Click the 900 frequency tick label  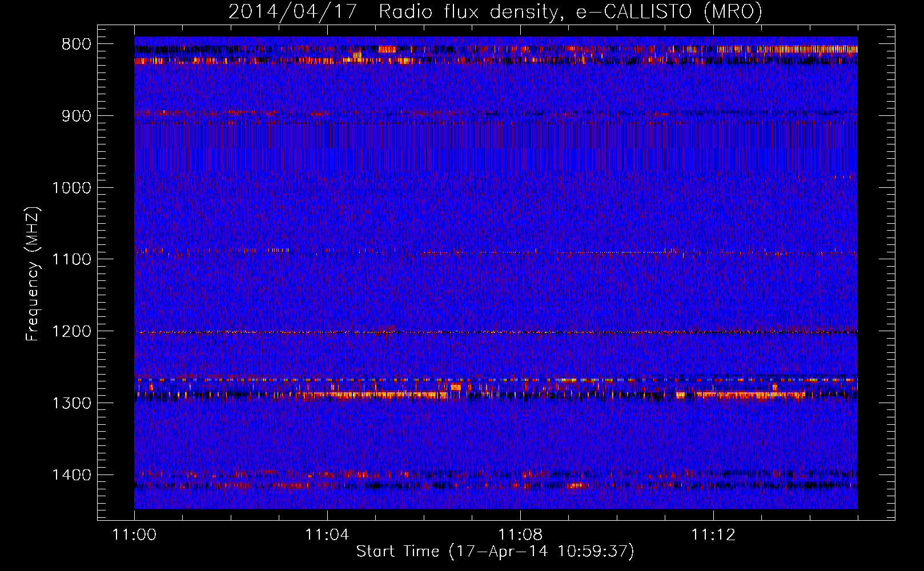tap(77, 116)
